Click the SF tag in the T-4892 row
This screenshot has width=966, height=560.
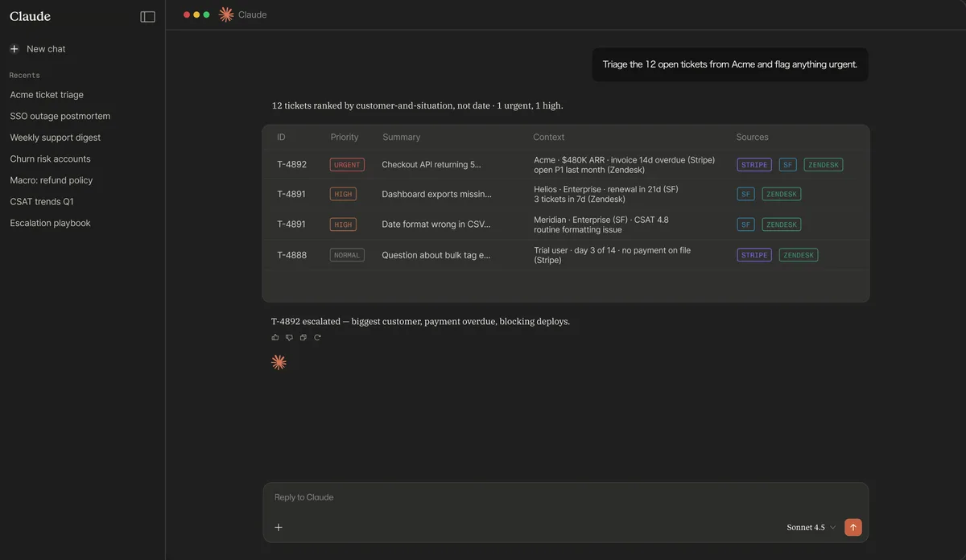pyautogui.click(x=788, y=164)
